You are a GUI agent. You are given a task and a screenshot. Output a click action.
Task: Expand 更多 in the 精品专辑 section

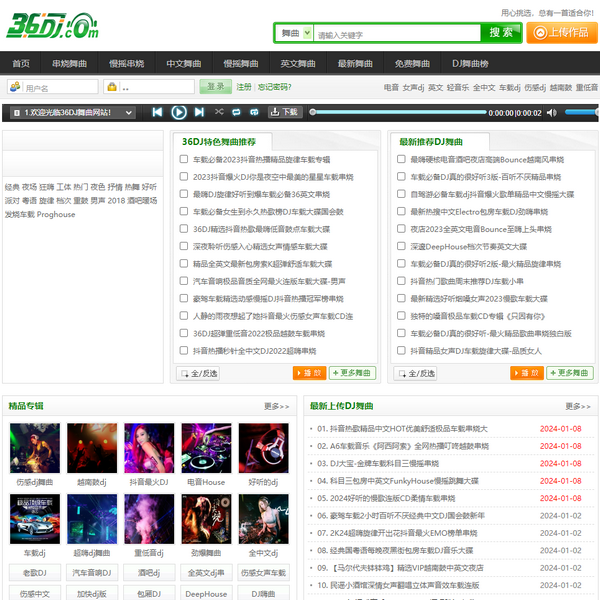coord(277,407)
